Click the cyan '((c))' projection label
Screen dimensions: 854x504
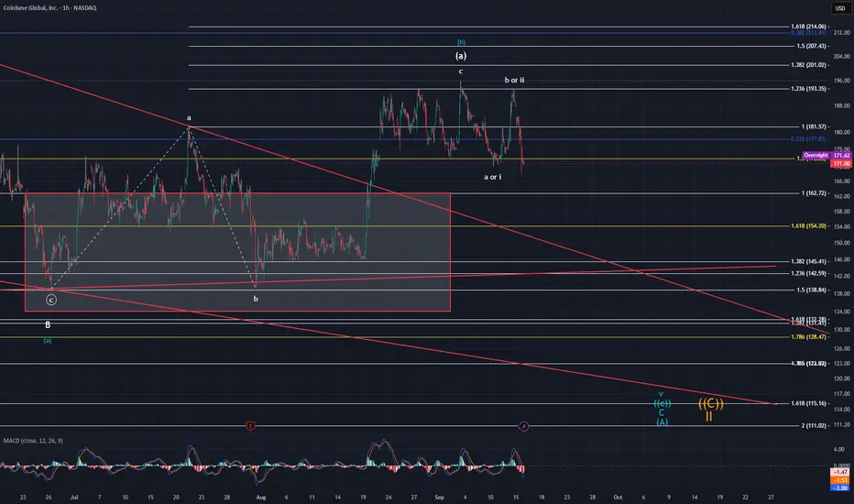pos(662,404)
